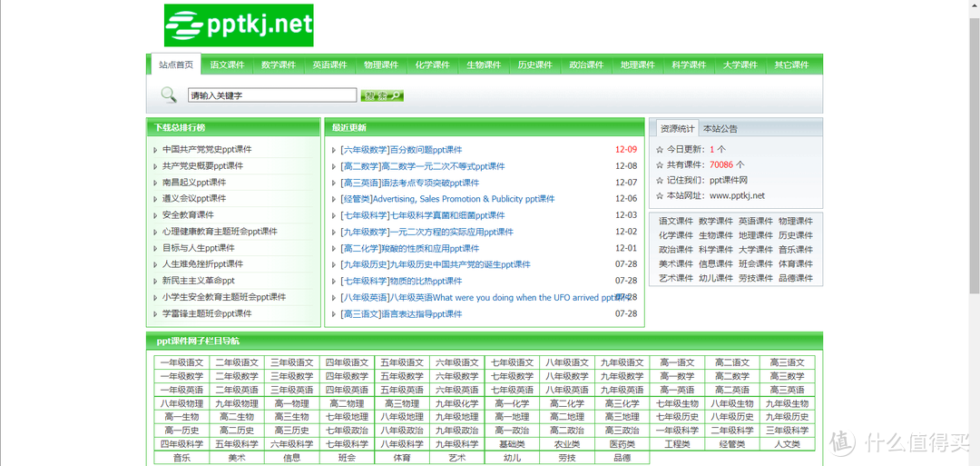Image resolution: width=980 pixels, height=466 pixels.
Task: Open the 政治课件 navigation tab
Action: pyautogui.click(x=586, y=65)
